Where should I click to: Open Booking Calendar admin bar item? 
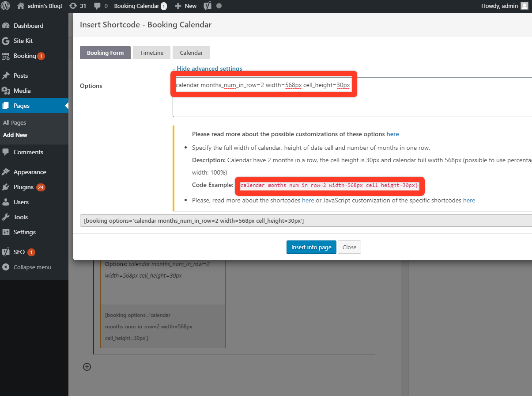[x=140, y=6]
